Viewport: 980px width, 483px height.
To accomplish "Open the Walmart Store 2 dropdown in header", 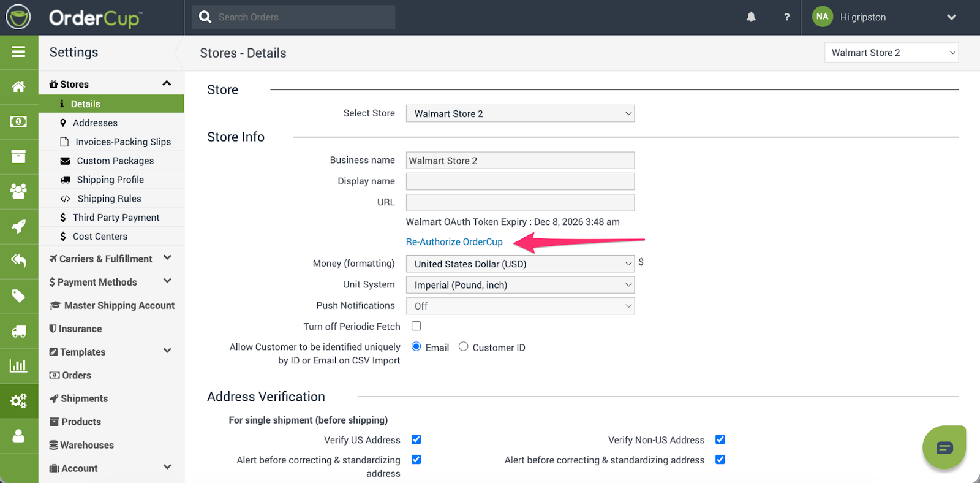I will 891,52.
